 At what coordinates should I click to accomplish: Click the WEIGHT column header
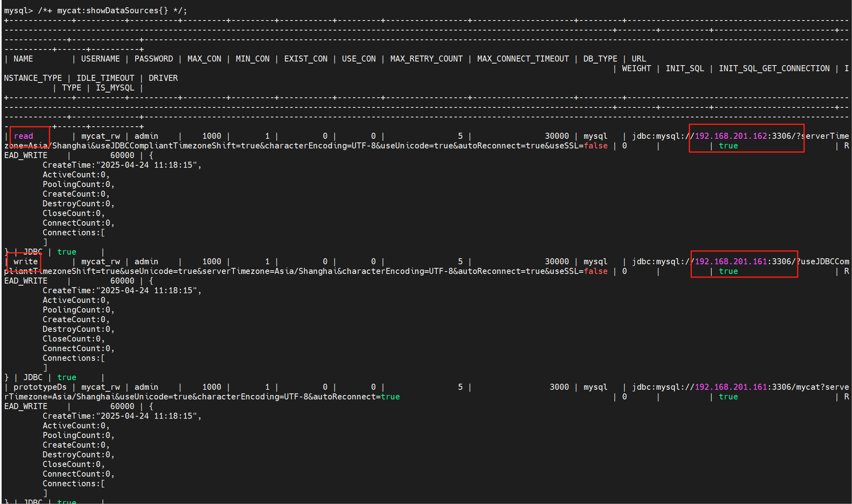click(x=637, y=68)
